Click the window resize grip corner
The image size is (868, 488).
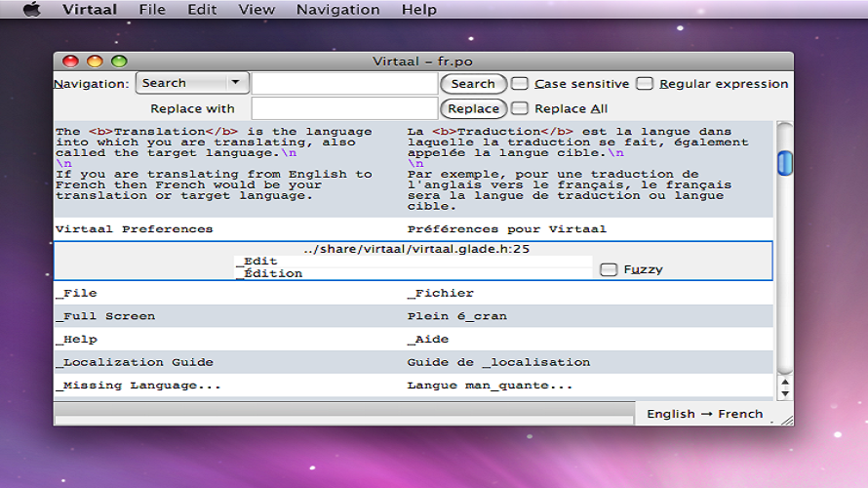787,420
